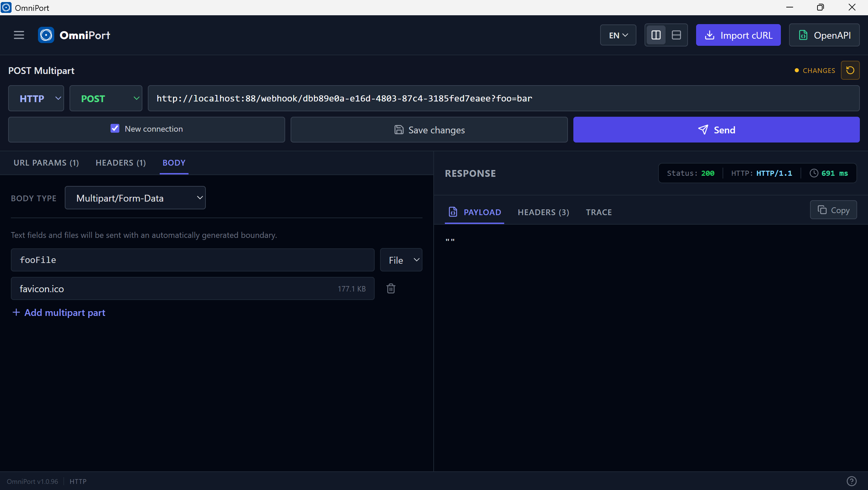The image size is (868, 490).
Task: Click the RESPONSE heading
Action: pyautogui.click(x=470, y=173)
